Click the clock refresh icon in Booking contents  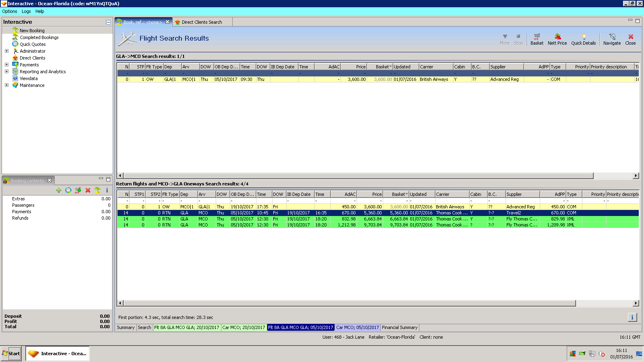click(x=68, y=190)
